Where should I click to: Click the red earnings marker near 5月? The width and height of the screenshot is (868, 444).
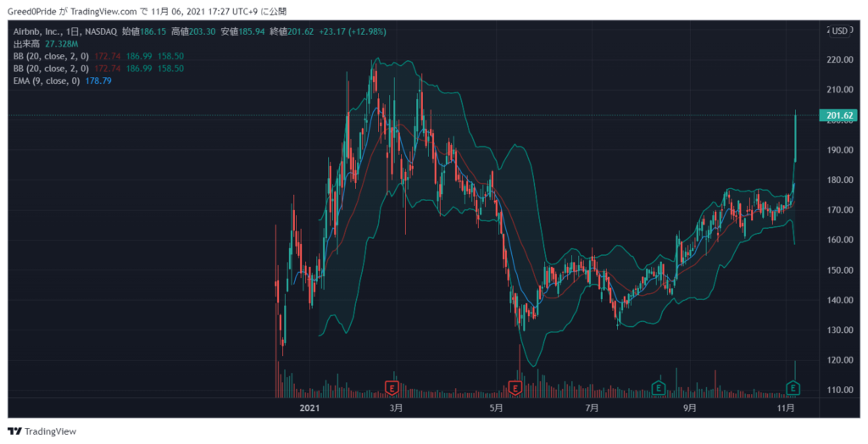[515, 387]
